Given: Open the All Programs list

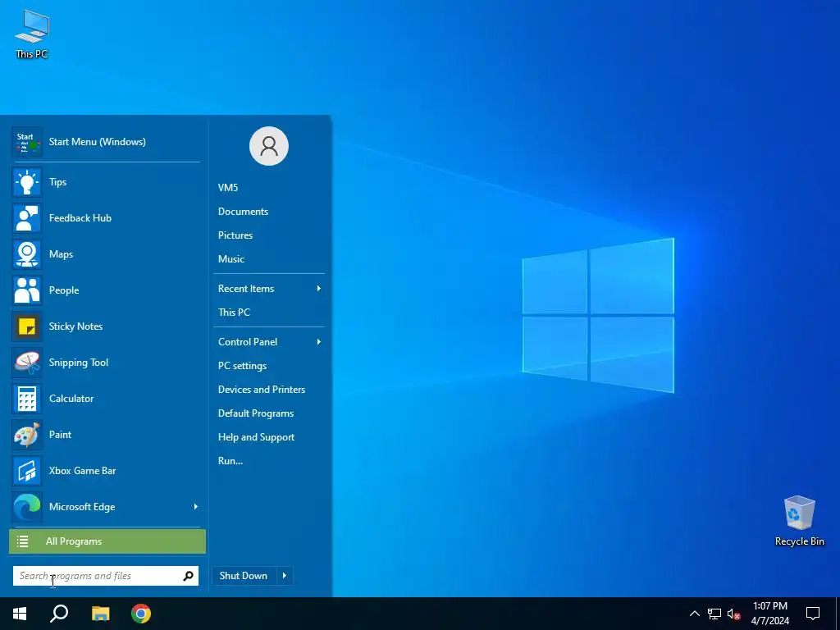Looking at the screenshot, I should pos(107,541).
